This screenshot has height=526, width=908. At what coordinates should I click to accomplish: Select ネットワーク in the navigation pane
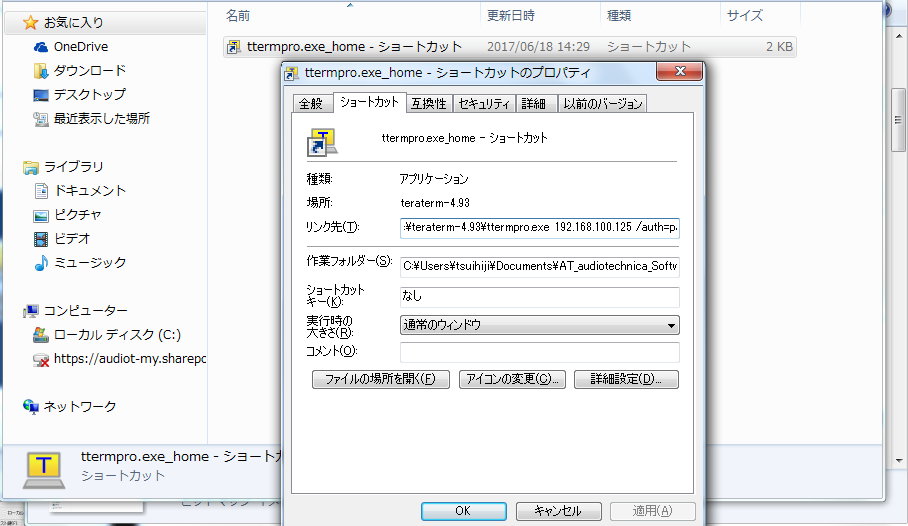pyautogui.click(x=80, y=407)
